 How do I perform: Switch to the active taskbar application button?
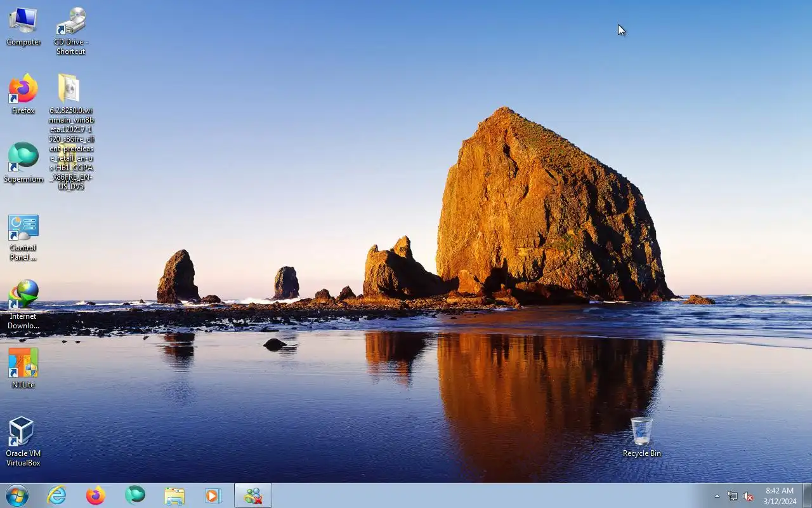click(x=253, y=495)
